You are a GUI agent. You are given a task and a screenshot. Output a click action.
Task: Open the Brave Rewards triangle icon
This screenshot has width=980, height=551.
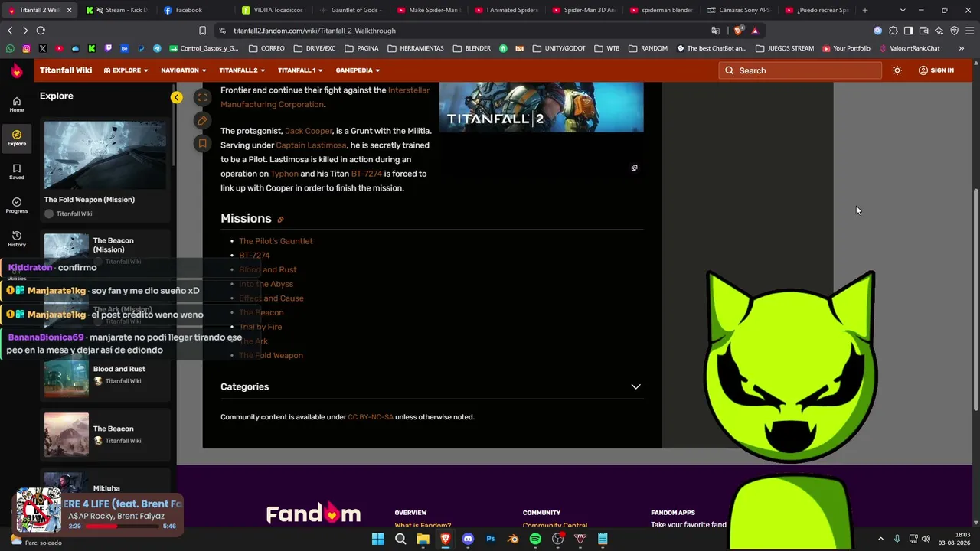pos(755,31)
